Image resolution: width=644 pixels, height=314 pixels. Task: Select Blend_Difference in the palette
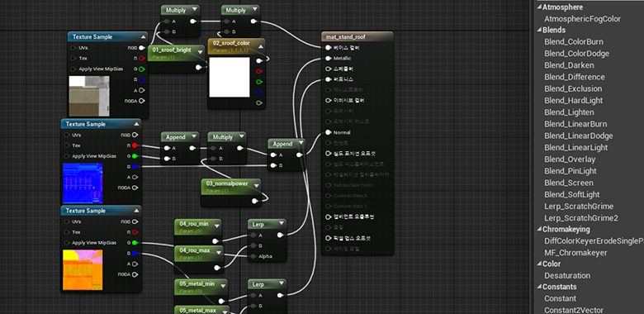575,77
